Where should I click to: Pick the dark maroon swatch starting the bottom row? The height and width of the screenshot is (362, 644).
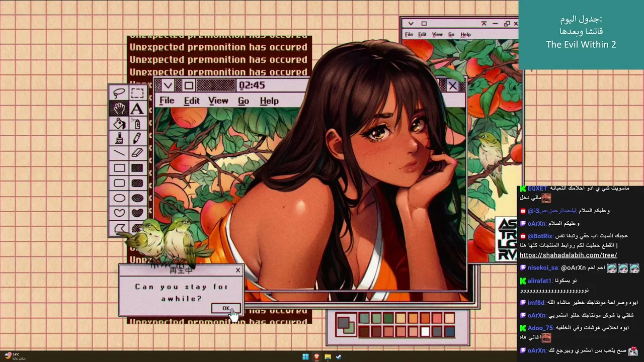click(364, 332)
